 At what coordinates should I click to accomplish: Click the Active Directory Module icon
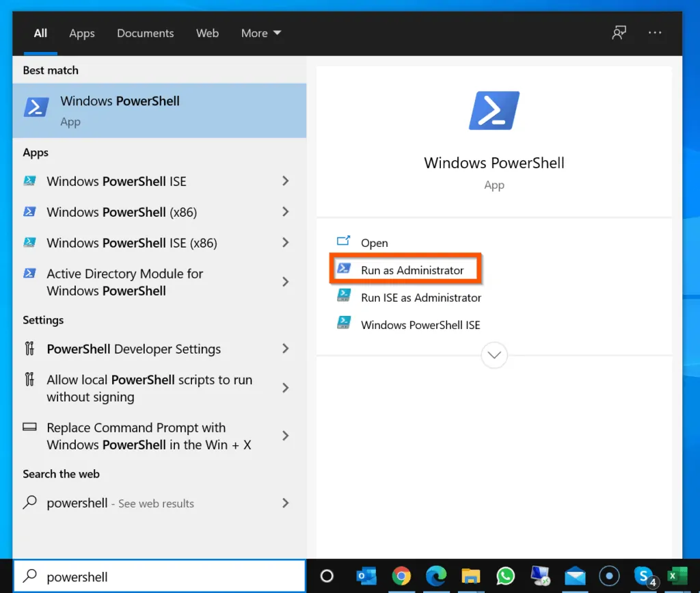[x=29, y=273]
